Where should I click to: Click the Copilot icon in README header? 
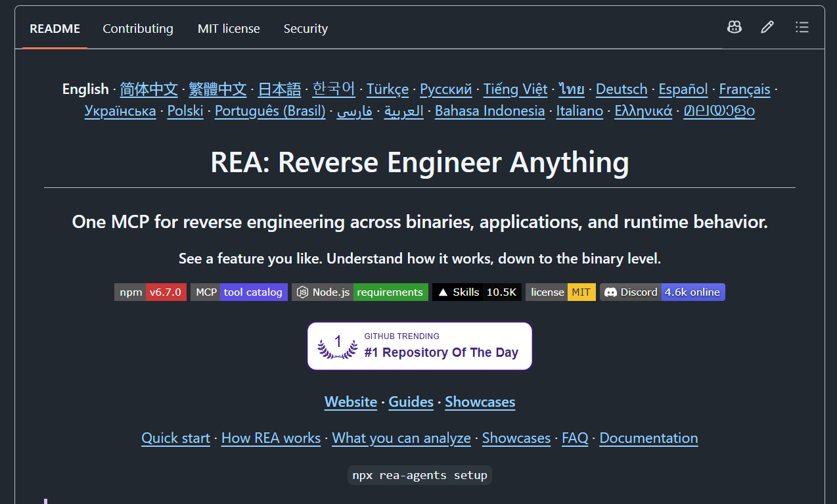pyautogui.click(x=735, y=27)
